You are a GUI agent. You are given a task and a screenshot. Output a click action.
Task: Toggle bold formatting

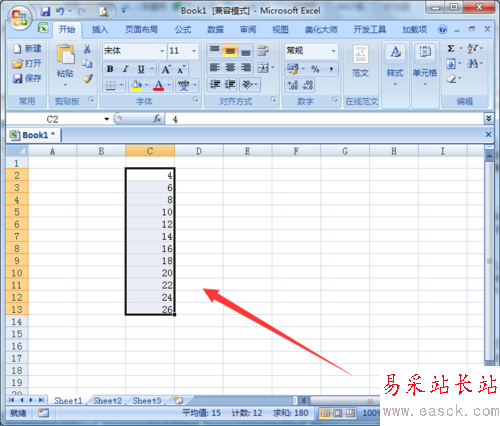point(110,69)
